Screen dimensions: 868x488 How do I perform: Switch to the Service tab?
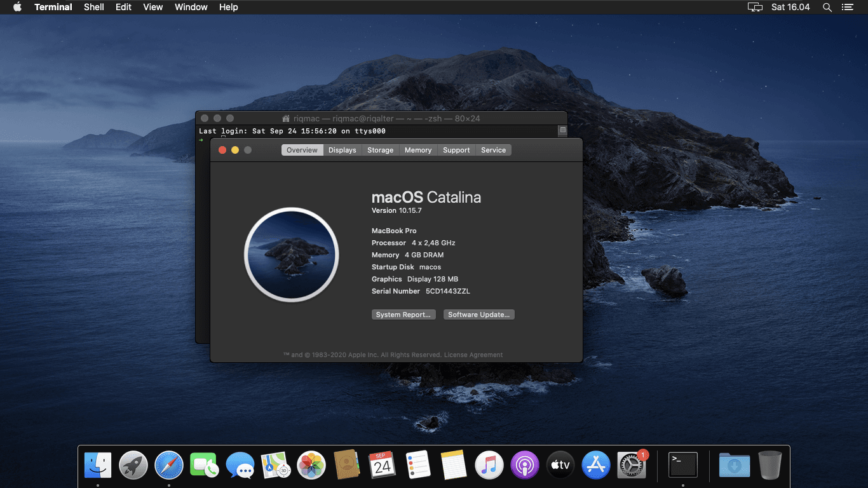(494, 150)
